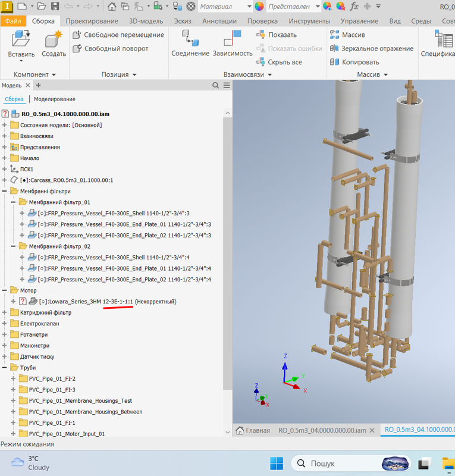Click the Вставить component icon

point(21,38)
